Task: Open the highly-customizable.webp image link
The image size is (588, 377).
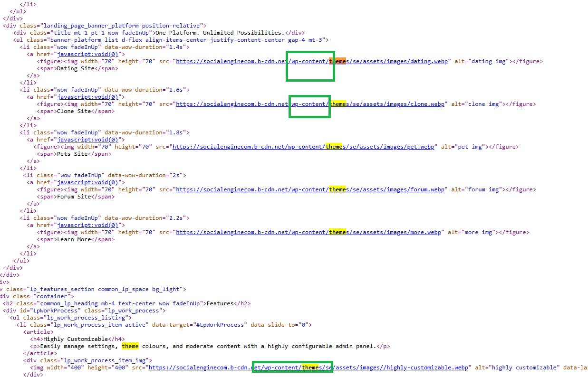Action: click(309, 368)
